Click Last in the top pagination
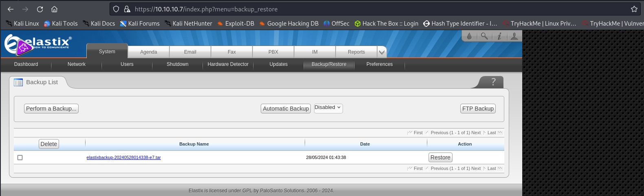This screenshot has height=196, width=644. 492,133
